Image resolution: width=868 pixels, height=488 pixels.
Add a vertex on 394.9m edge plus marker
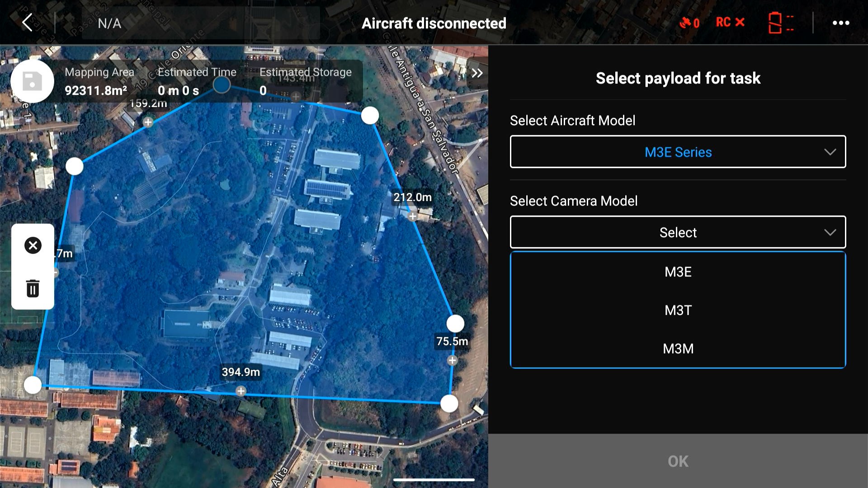[241, 391]
